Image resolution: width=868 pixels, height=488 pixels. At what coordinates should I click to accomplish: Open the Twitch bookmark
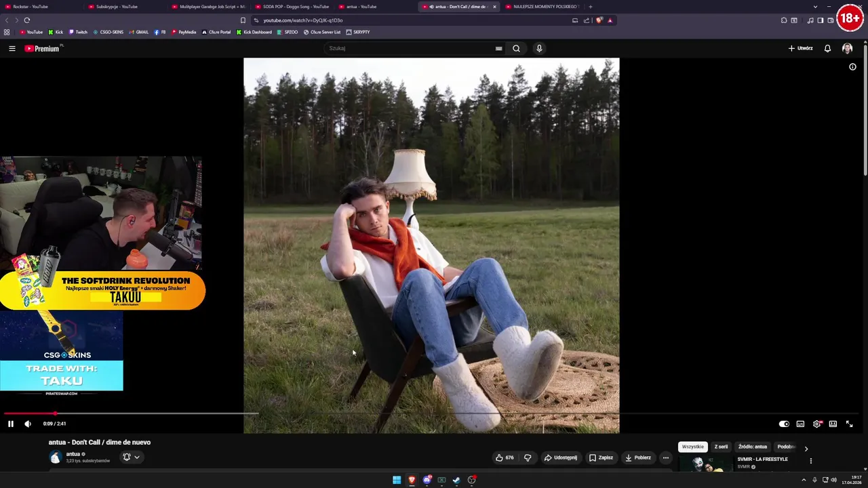(78, 32)
